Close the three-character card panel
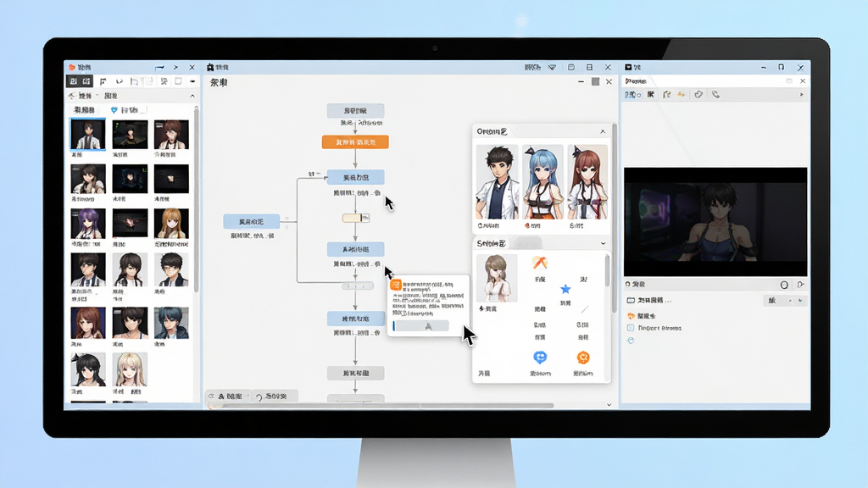This screenshot has width=868, height=488. pyautogui.click(x=603, y=131)
